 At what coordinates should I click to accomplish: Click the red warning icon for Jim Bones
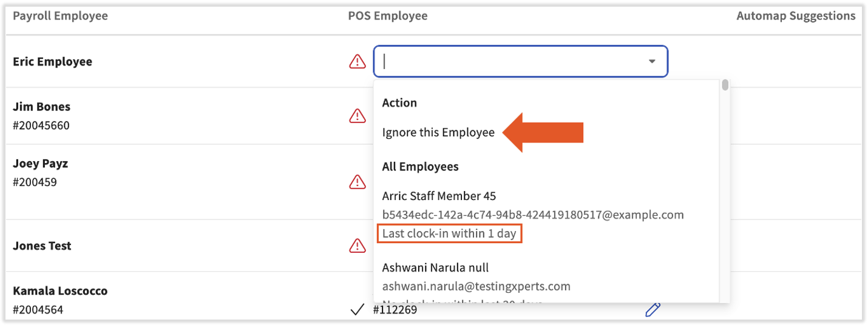click(358, 115)
